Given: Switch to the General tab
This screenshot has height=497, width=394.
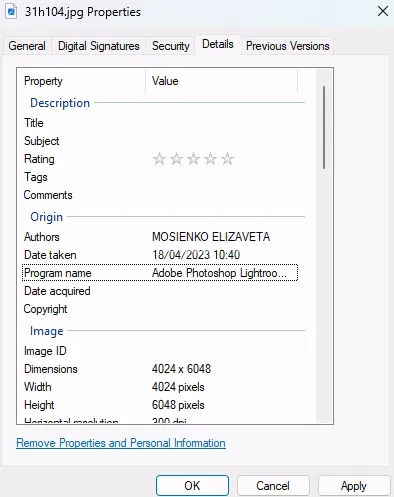Looking at the screenshot, I should (27, 46).
